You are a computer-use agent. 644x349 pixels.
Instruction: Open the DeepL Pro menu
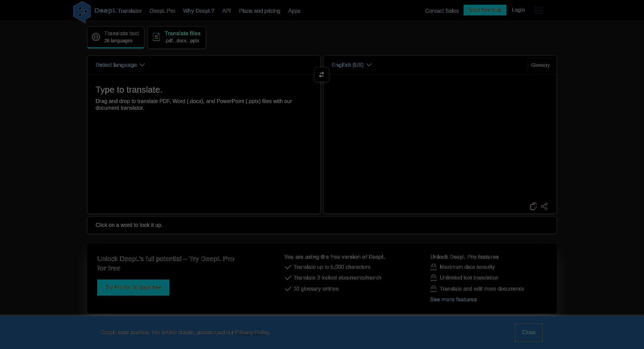[x=162, y=11]
